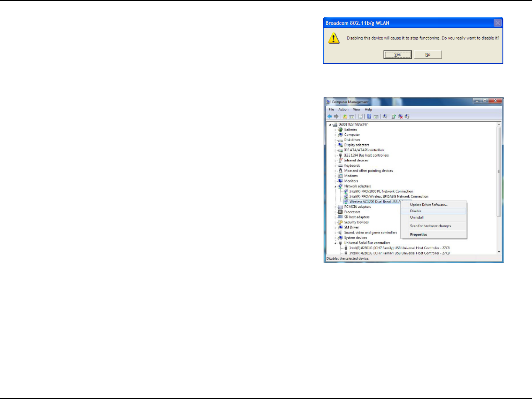Expand the Batteries node
Viewport: 532px width, 399px height.
[335, 130]
